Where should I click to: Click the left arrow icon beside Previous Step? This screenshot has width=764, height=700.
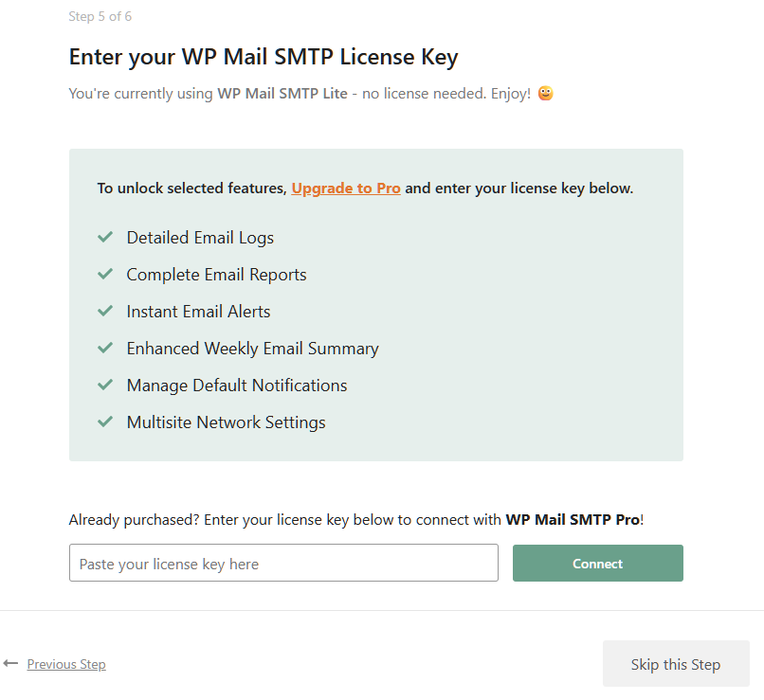click(11, 664)
